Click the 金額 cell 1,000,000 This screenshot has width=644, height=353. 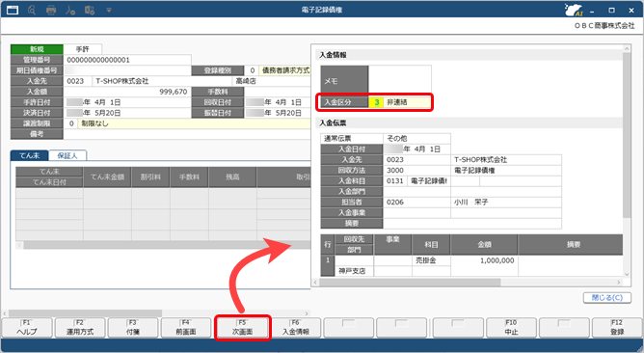click(484, 260)
